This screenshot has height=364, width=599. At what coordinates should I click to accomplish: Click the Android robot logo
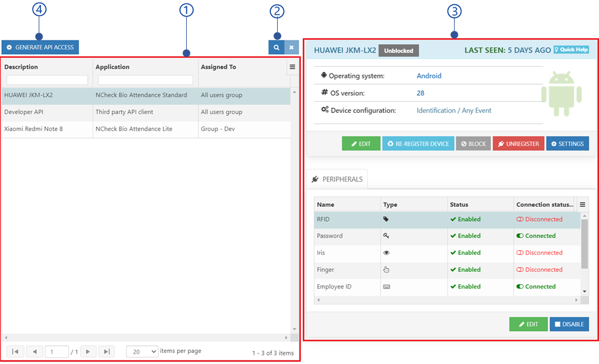561,94
